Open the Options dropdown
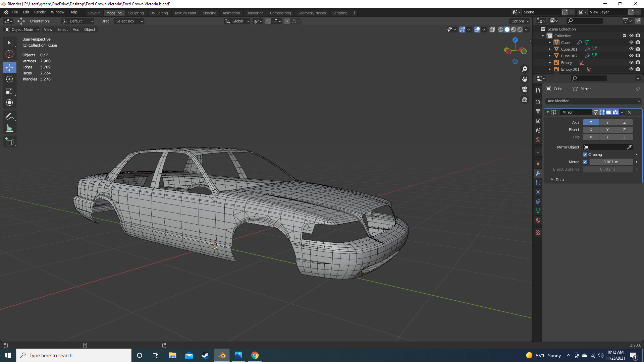 [520, 21]
